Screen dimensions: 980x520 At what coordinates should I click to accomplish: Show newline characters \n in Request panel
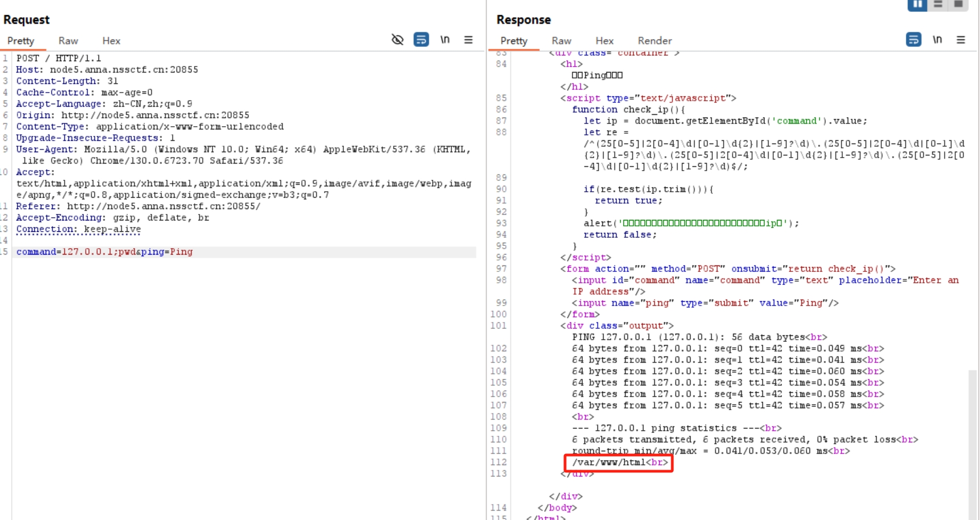click(x=445, y=40)
